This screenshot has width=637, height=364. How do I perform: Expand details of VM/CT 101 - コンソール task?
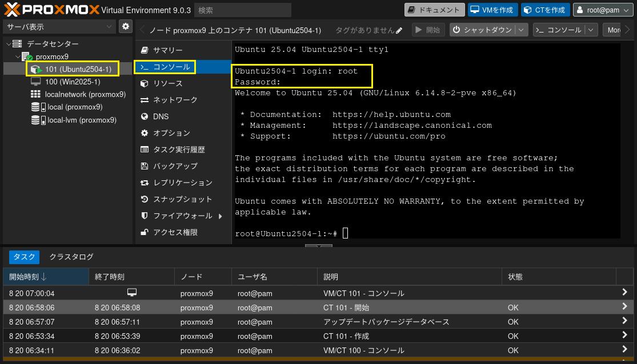coord(625,292)
